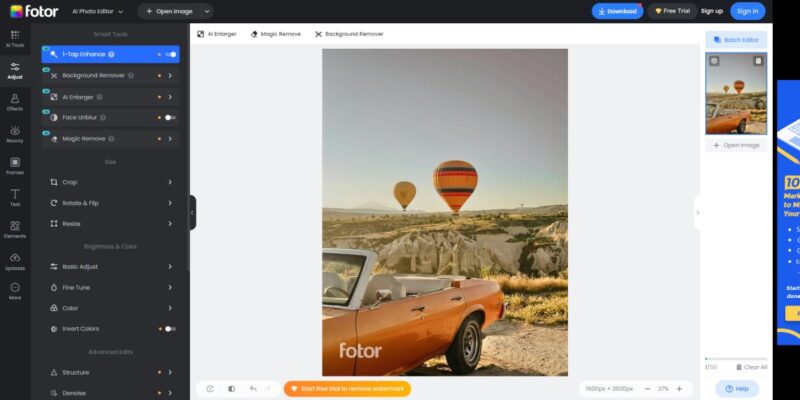This screenshot has height=400, width=800.
Task: Open the arrow next to Open Image
Action: tap(207, 11)
